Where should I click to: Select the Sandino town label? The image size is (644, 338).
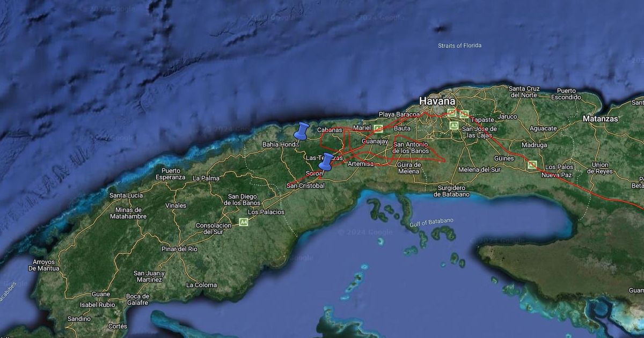79,319
